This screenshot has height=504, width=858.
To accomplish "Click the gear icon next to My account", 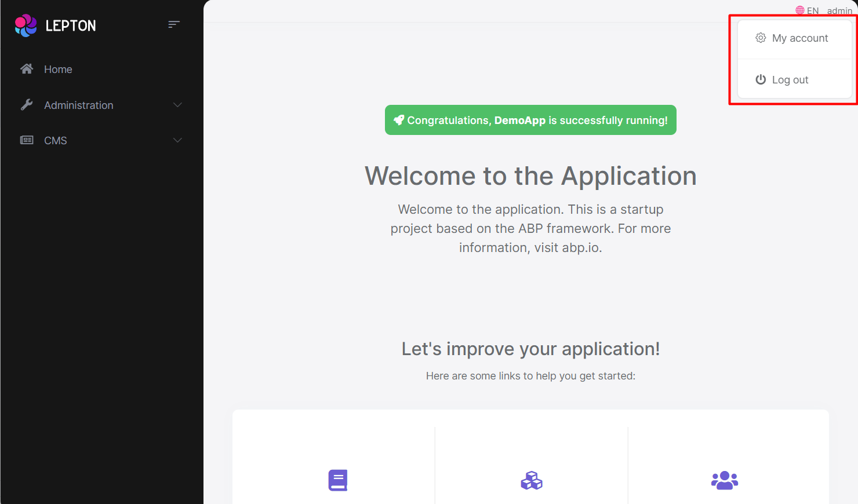I will 761,37.
